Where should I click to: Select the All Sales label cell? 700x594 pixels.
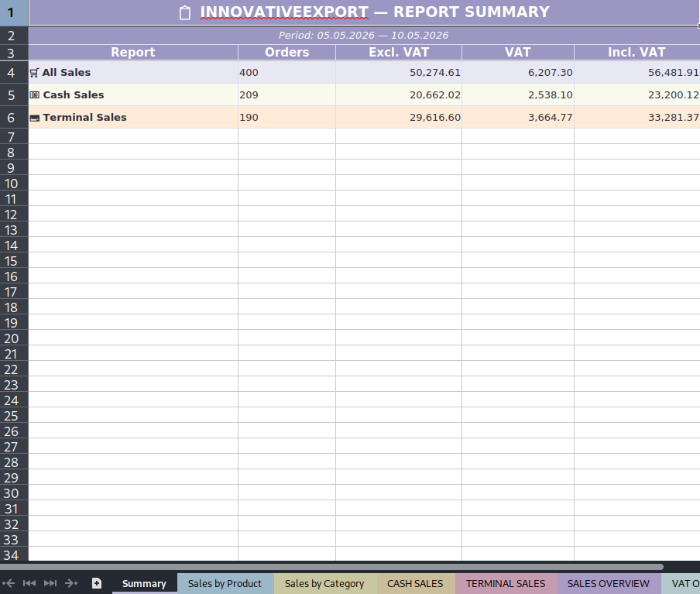[x=133, y=72]
